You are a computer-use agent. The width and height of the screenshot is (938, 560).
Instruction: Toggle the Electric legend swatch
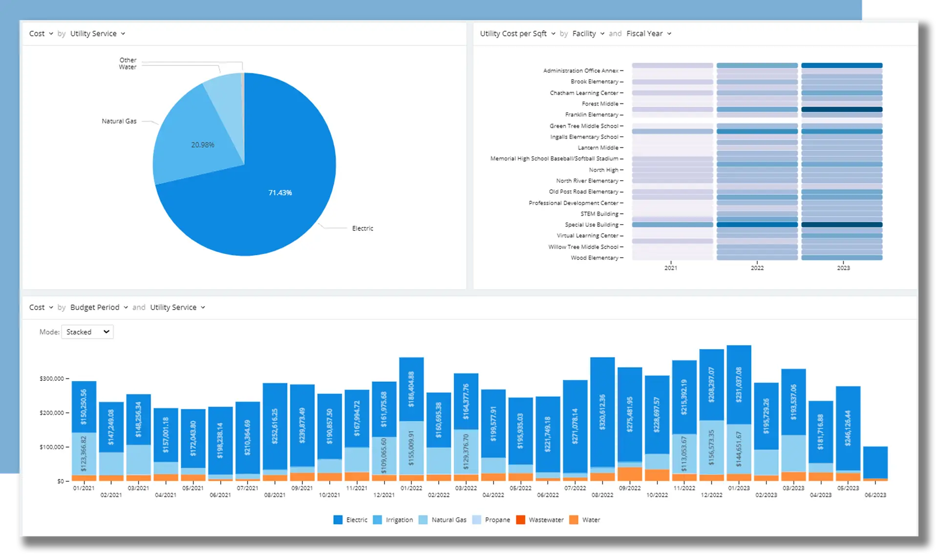(338, 520)
